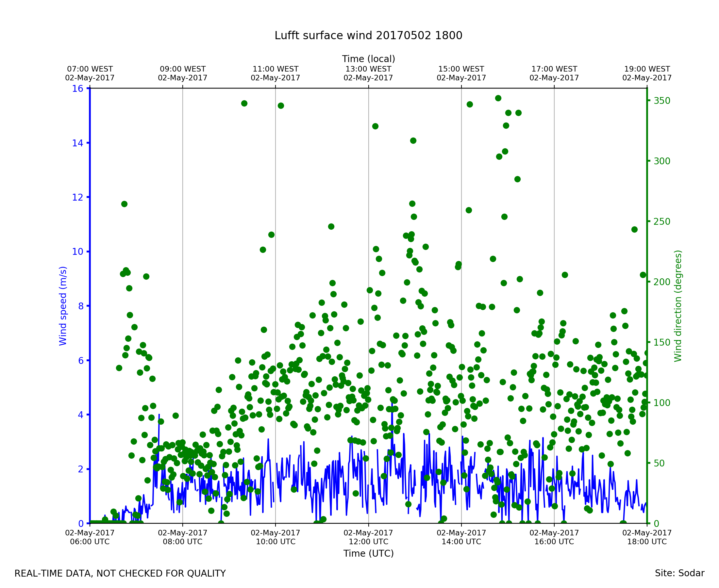The height and width of the screenshot is (588, 719).
Task: Click the Site: Sodar label
Action: tap(679, 573)
